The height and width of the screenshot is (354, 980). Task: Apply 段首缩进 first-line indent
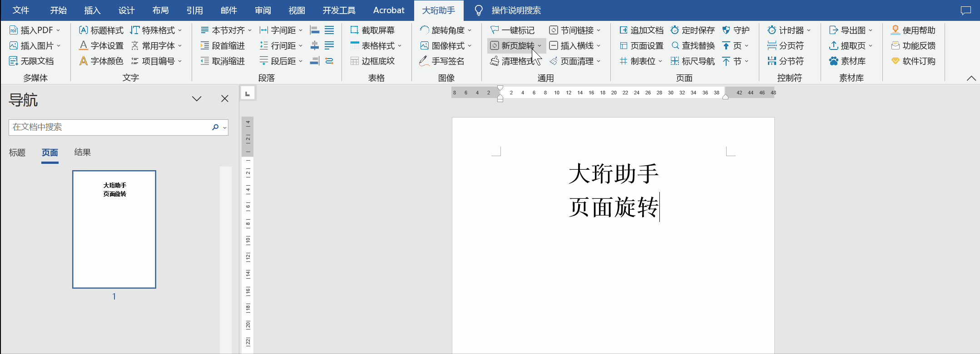(223, 45)
